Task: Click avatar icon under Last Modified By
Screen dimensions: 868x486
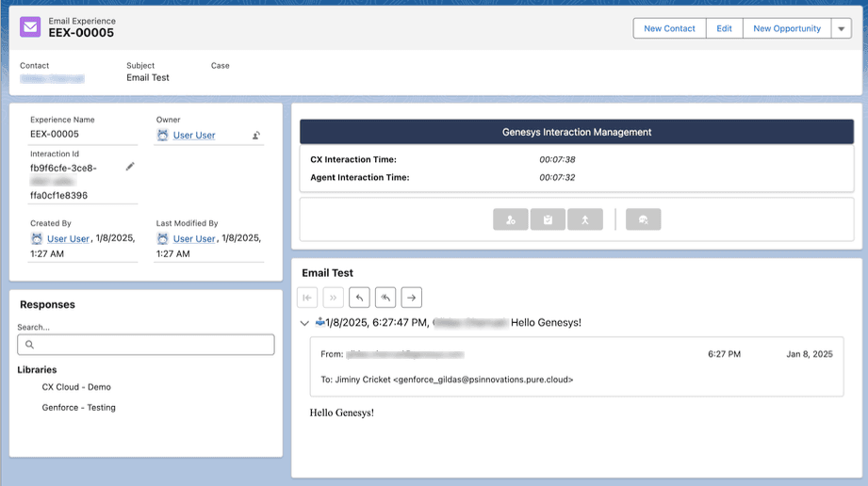Action: [x=162, y=238]
